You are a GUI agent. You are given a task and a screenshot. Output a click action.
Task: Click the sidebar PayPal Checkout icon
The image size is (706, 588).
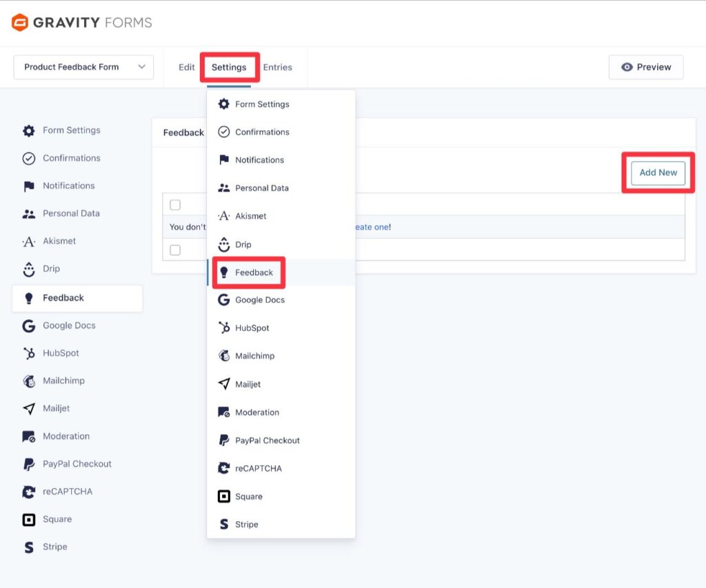[29, 464]
